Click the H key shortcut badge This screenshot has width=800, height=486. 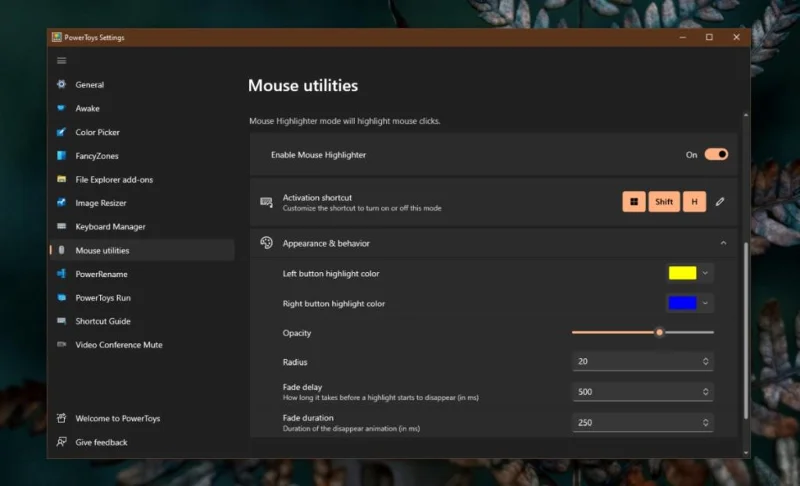(694, 201)
